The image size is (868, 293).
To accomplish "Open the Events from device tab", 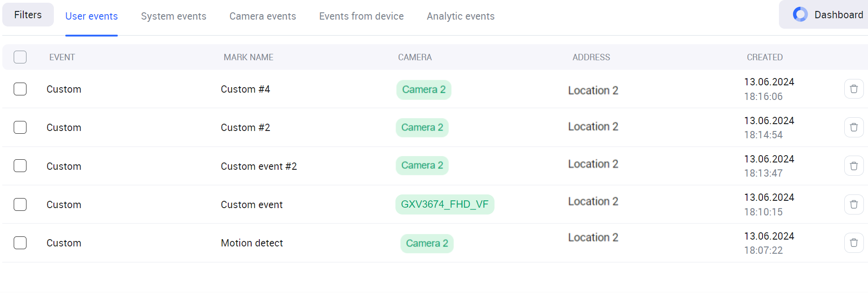I will (361, 16).
